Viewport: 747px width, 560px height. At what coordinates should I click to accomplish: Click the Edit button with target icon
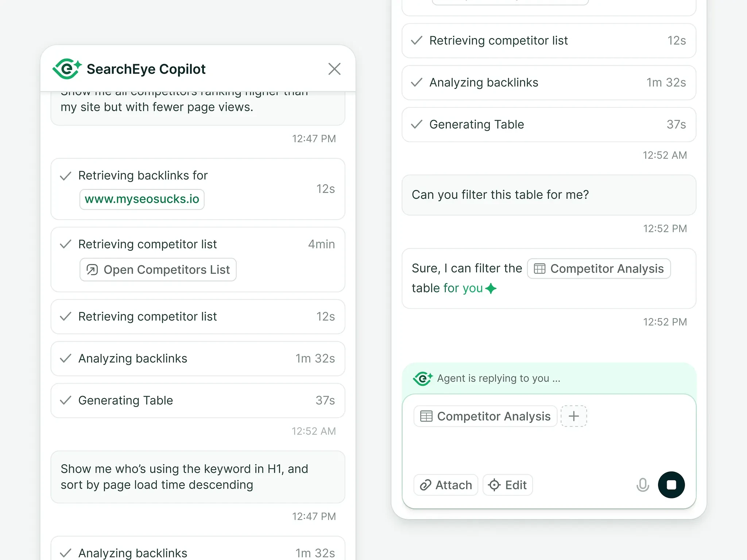pos(507,485)
